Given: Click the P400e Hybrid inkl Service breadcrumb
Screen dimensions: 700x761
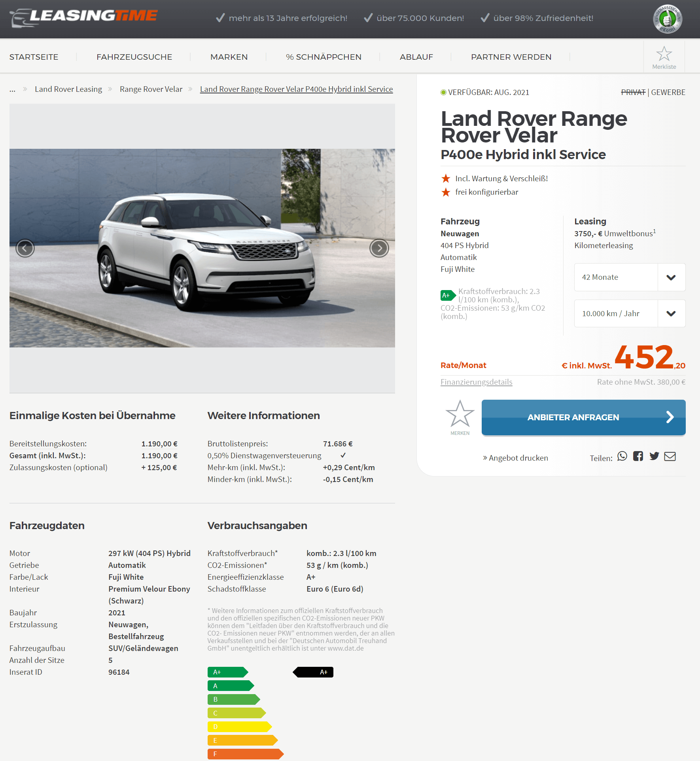Looking at the screenshot, I should 297,89.
